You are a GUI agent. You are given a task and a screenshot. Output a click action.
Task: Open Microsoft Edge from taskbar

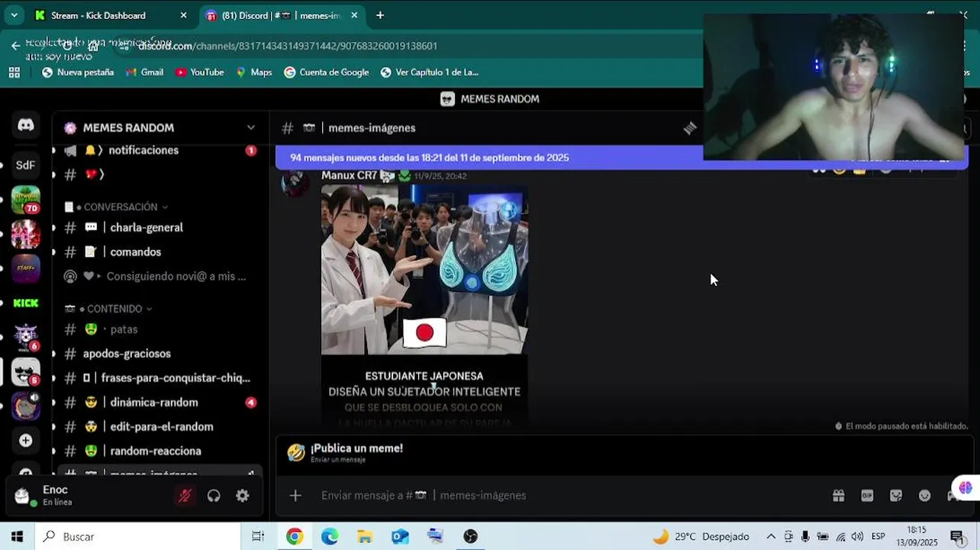[330, 536]
